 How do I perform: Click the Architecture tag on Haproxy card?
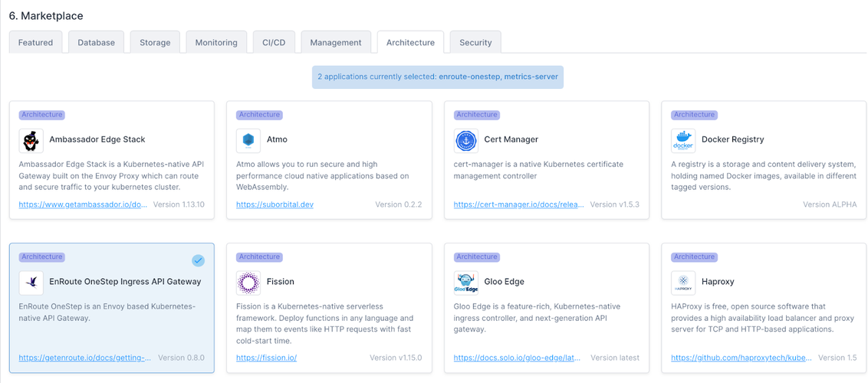pyautogui.click(x=694, y=257)
